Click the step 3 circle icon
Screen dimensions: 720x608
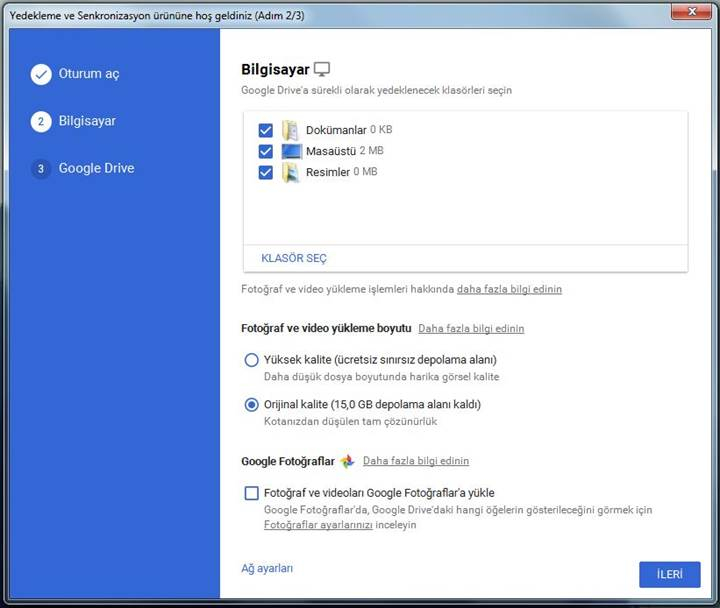coord(41,169)
